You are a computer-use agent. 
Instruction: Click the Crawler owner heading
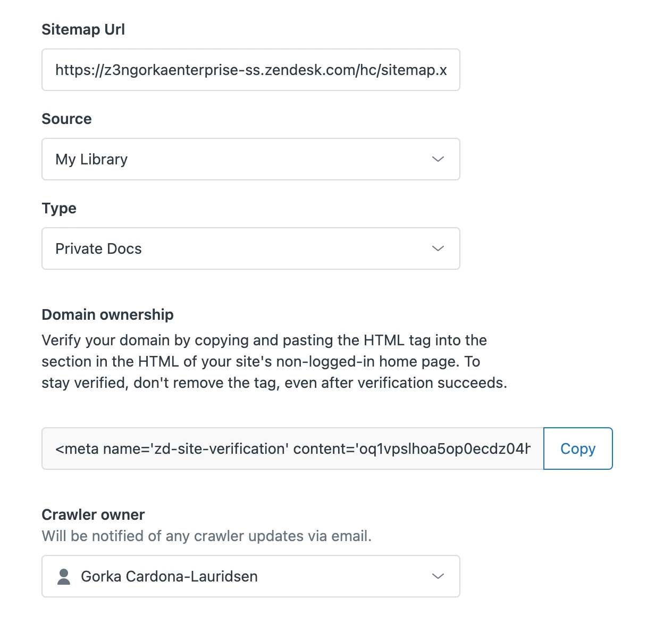[x=93, y=514]
